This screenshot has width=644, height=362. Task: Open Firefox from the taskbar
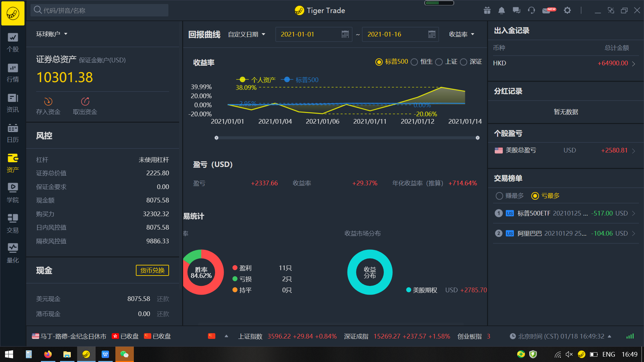click(48, 354)
